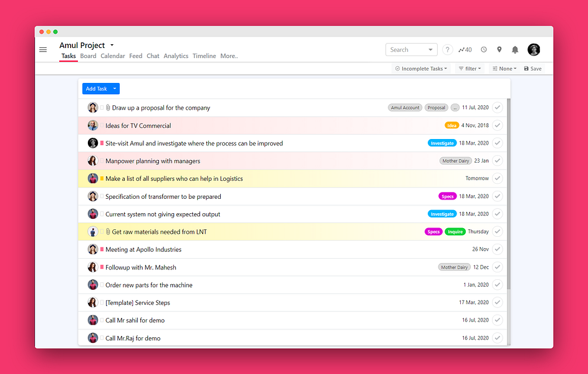Click yellow color marker on suppliers task

pyautogui.click(x=102, y=178)
